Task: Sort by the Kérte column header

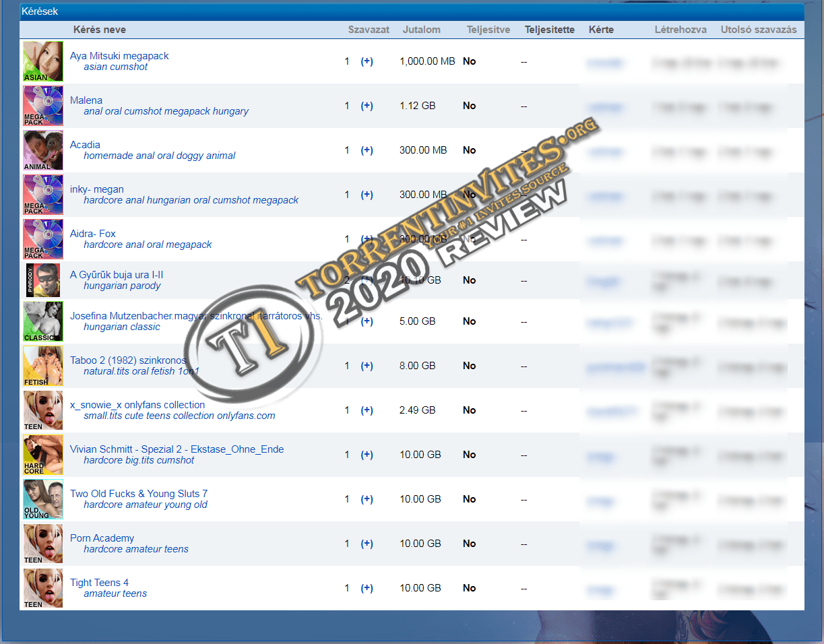Action: 601,30
